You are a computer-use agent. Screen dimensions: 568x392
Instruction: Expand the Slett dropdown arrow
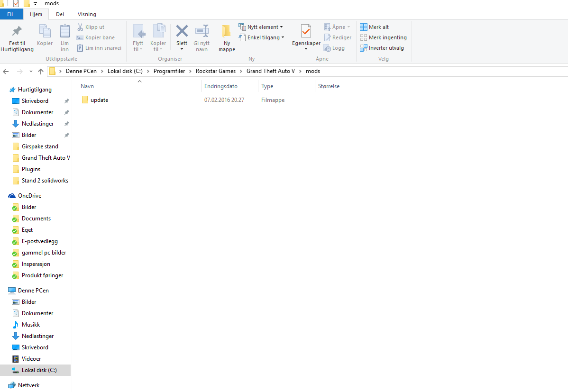point(182,49)
